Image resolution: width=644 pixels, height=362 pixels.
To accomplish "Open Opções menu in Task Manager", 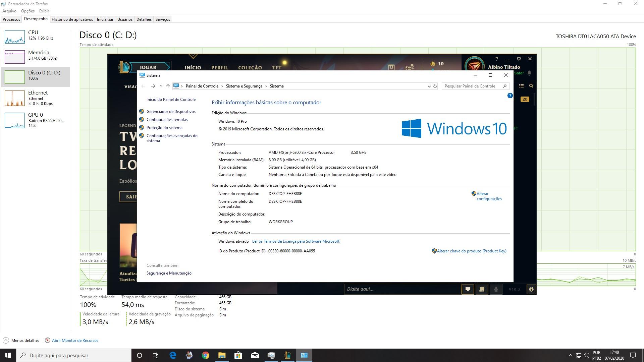I will 28,11.
